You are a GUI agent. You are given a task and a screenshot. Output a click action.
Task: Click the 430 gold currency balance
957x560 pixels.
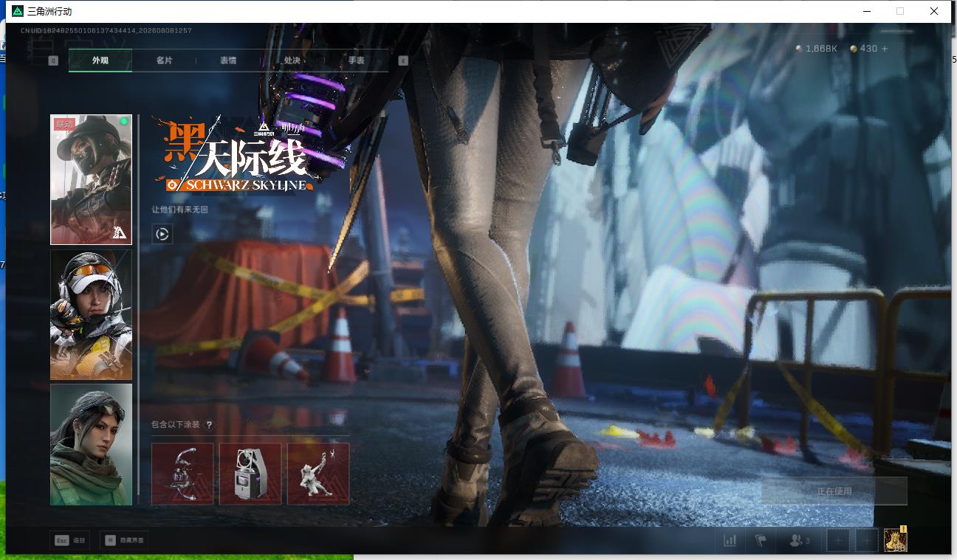point(863,48)
